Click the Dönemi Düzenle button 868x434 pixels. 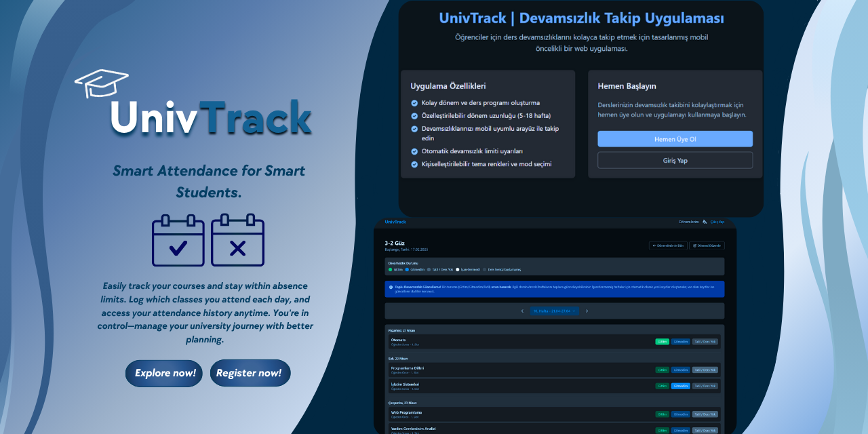(707, 245)
